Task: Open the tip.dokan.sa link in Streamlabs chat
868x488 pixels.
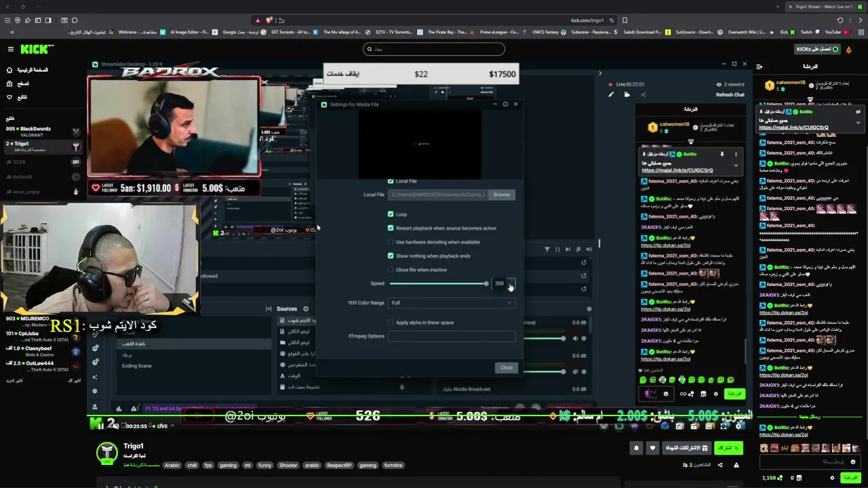Action: click(x=665, y=245)
